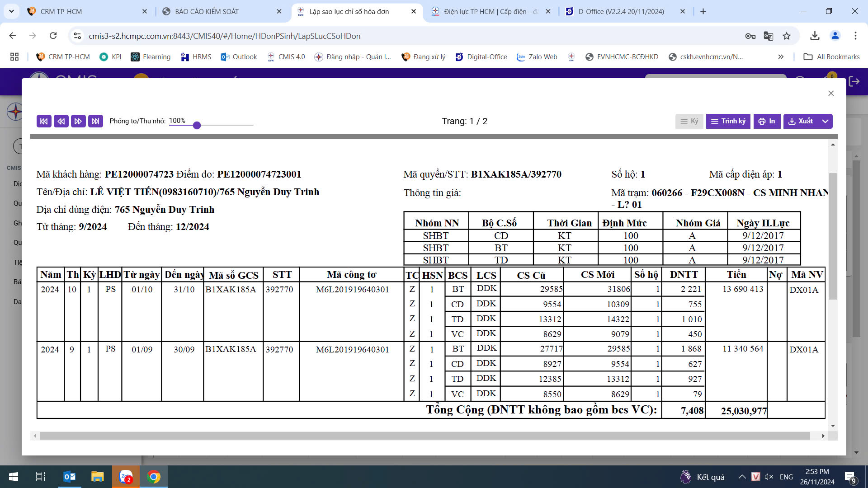
Task: Go to previous report page
Action: click(61, 121)
